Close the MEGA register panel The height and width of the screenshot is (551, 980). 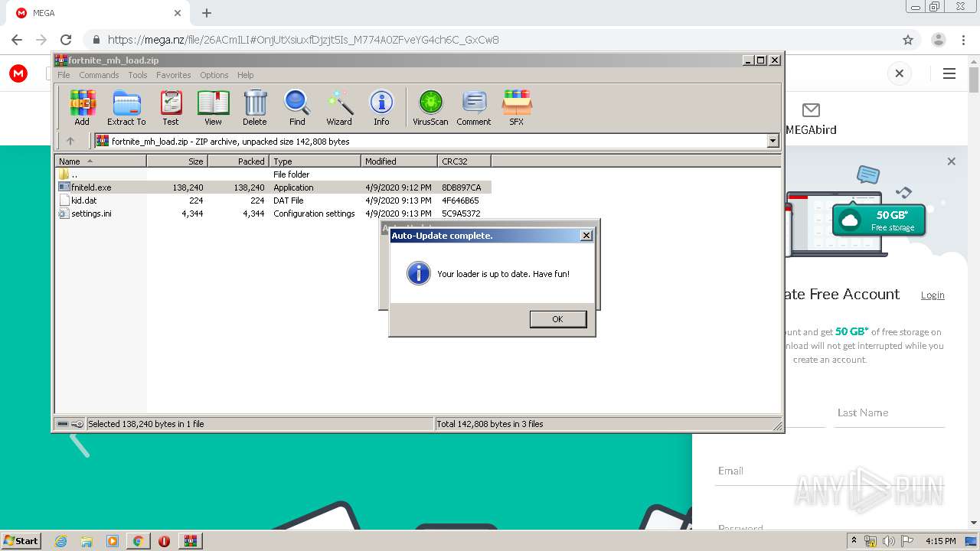(952, 161)
